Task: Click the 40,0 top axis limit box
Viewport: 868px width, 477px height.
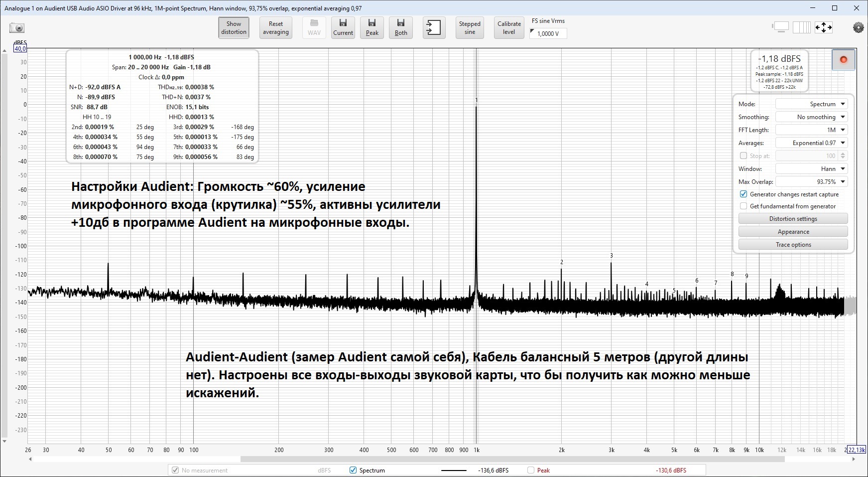Action: [x=20, y=49]
